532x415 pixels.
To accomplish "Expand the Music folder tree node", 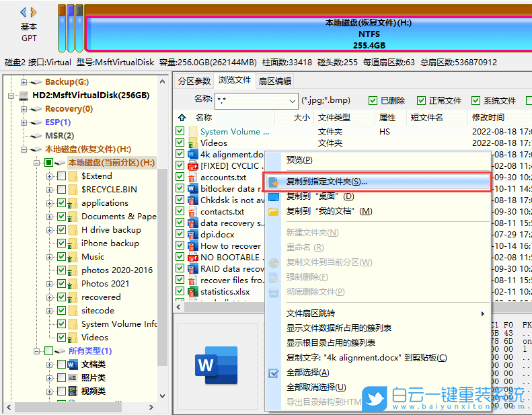I will (x=49, y=257).
